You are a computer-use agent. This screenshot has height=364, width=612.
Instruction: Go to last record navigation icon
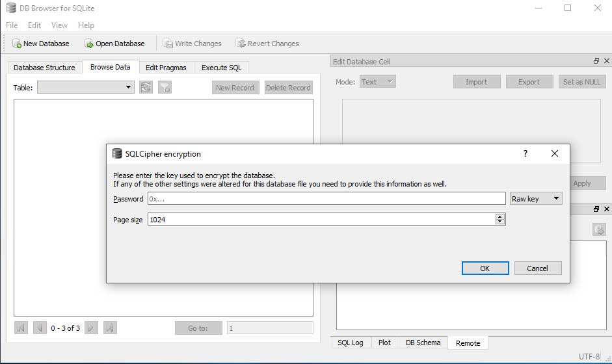point(110,328)
